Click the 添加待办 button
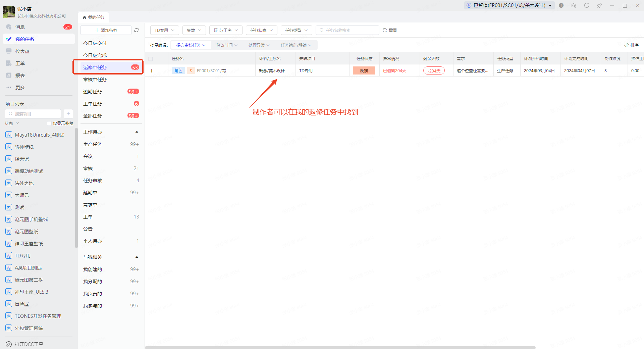 tap(106, 30)
